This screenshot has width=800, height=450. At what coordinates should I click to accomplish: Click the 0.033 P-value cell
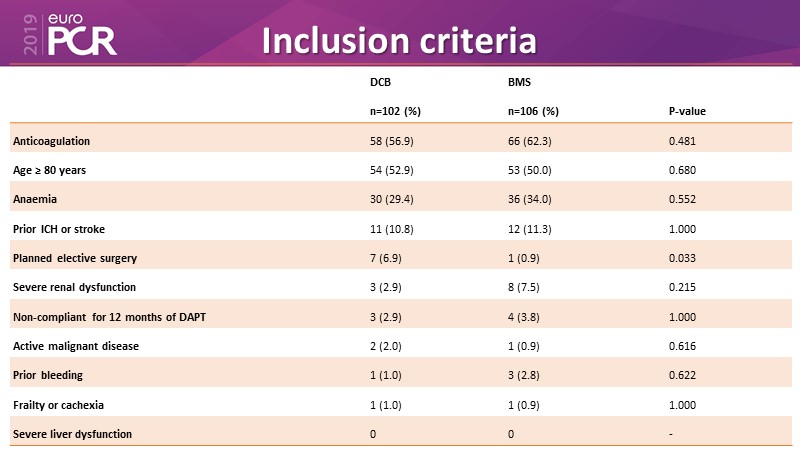pyautogui.click(x=682, y=258)
